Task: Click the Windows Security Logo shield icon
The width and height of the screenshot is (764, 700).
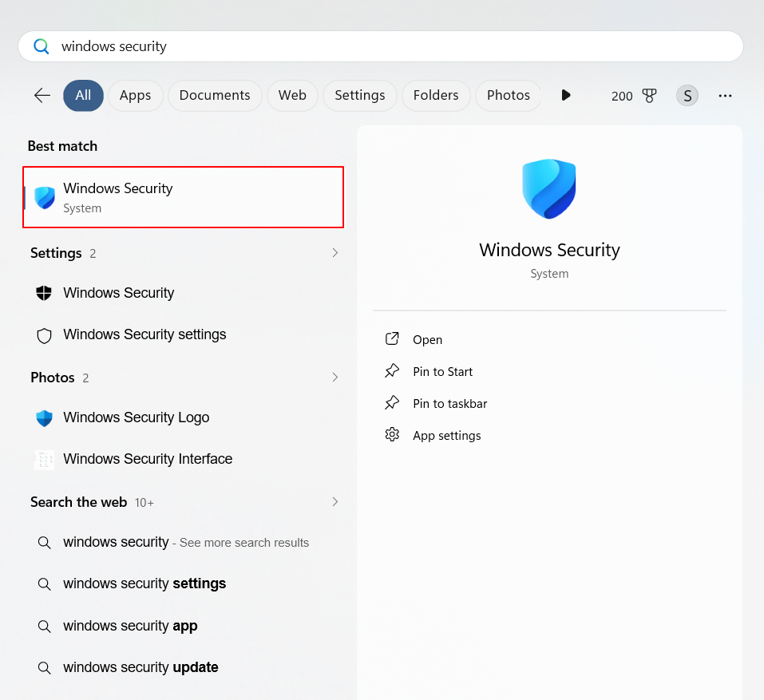Action: 45,417
